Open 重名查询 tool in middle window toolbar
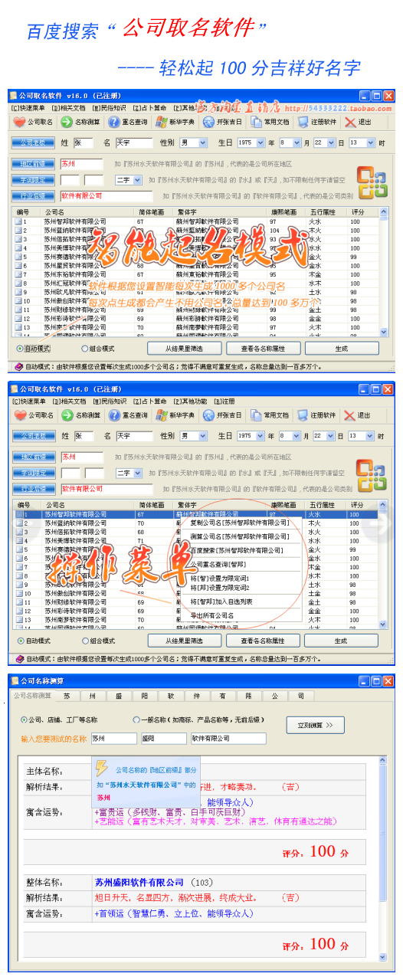Image resolution: width=403 pixels, height=980 pixels. click(128, 415)
